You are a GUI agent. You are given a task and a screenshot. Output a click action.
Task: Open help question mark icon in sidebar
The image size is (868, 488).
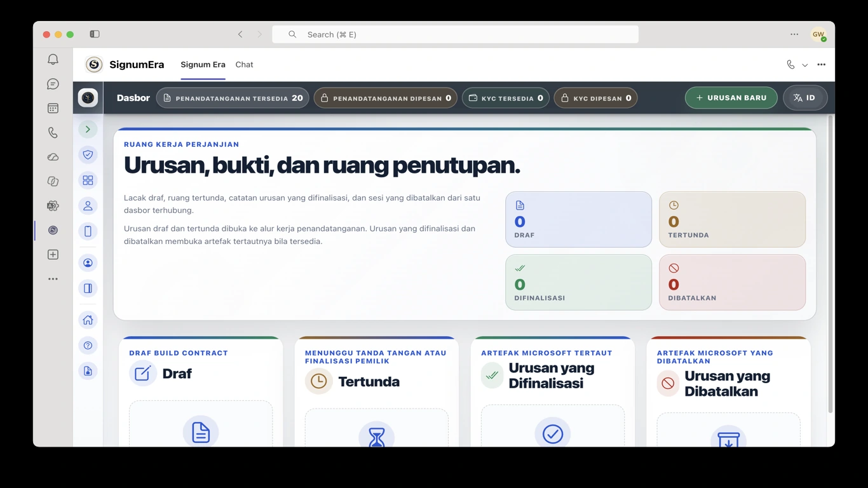[88, 346]
